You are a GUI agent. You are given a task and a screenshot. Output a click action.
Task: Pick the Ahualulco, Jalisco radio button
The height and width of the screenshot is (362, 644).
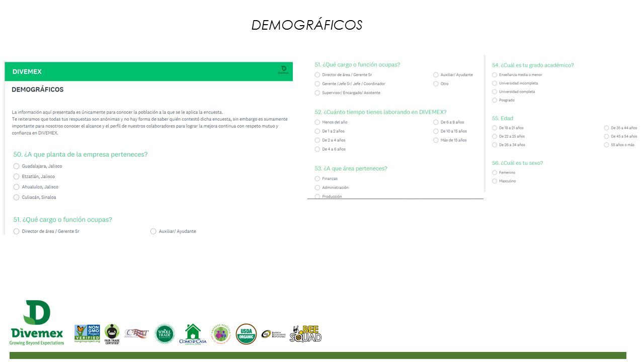tap(17, 187)
